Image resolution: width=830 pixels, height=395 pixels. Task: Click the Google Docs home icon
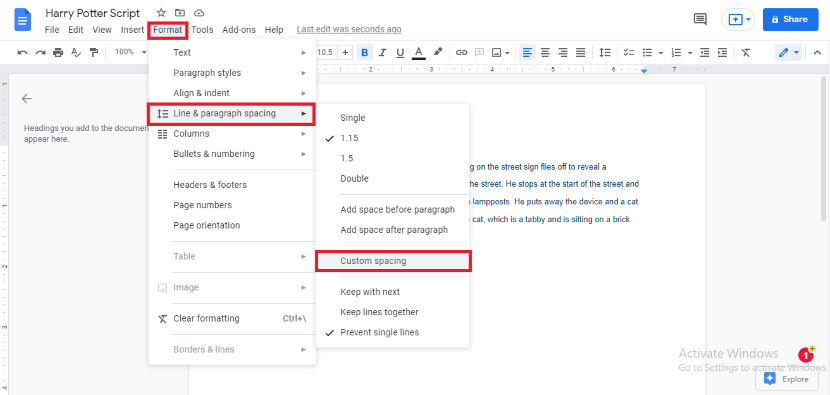click(x=22, y=20)
